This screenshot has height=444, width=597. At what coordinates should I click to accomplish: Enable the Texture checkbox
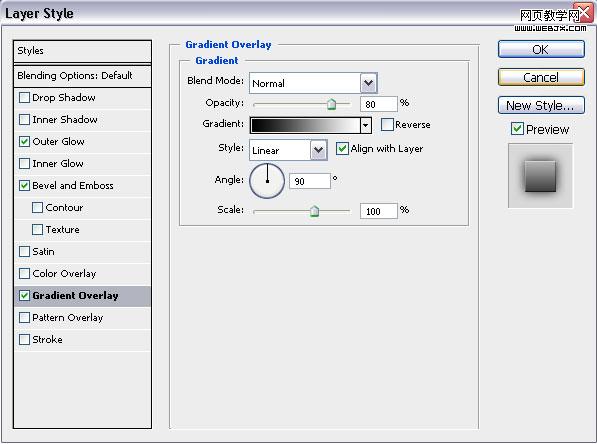tap(37, 230)
